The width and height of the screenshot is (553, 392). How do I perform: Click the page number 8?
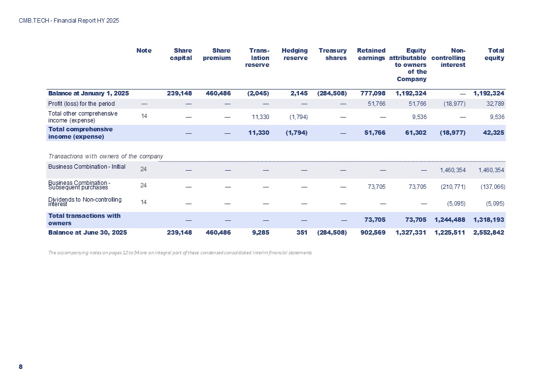tap(21, 367)
